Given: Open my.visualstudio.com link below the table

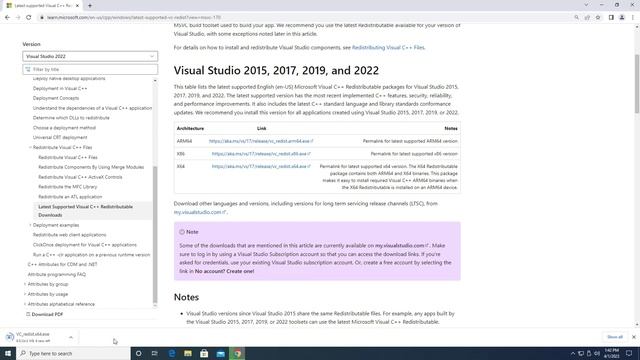Looking at the screenshot, I should pyautogui.click(x=200, y=212).
